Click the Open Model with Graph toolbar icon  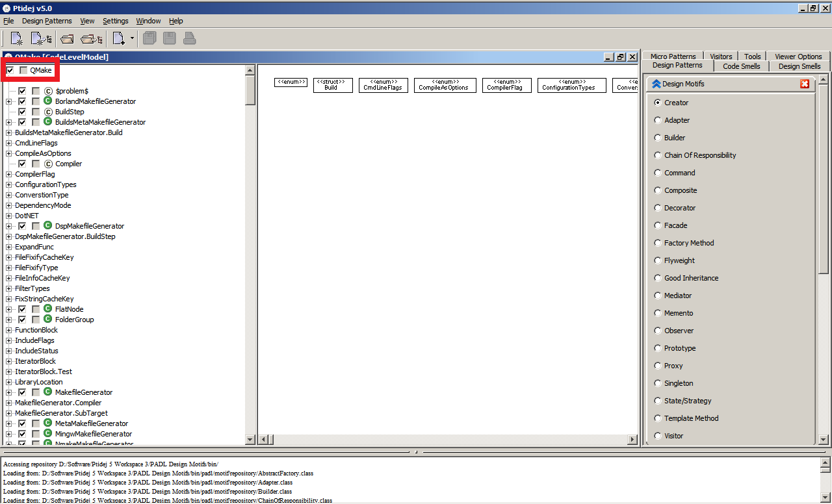91,38
